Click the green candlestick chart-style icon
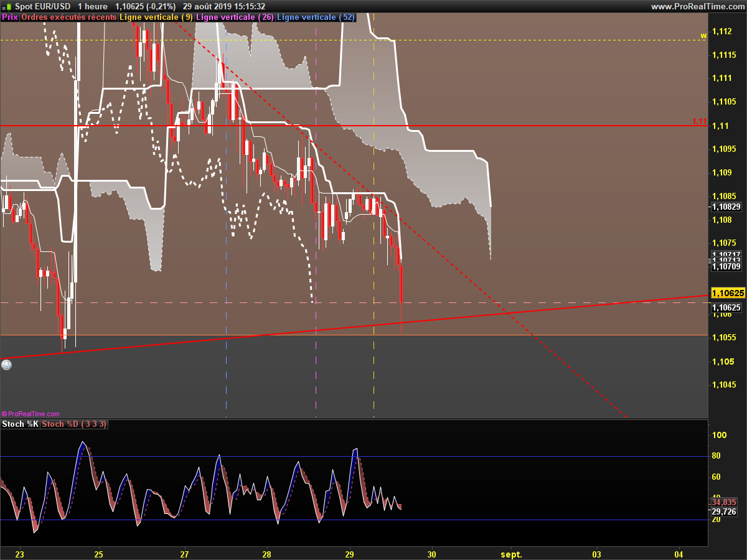 click(x=6, y=6)
